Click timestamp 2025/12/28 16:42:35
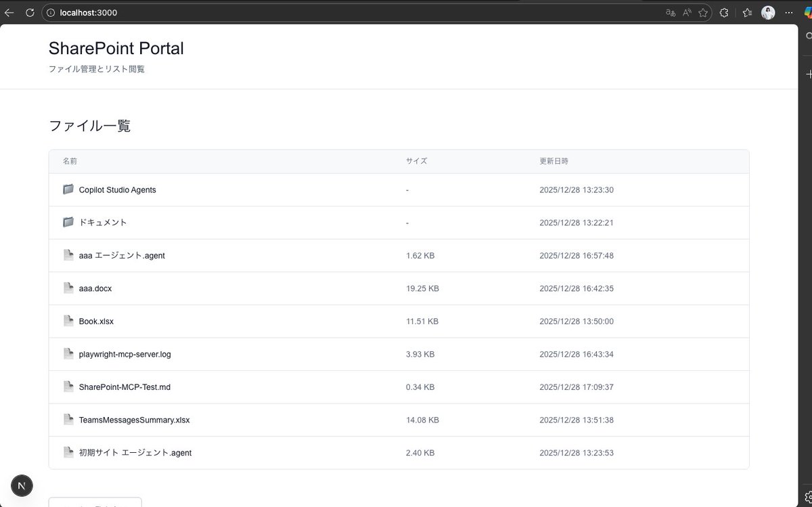Screen dimensions: 812x507 [577, 288]
